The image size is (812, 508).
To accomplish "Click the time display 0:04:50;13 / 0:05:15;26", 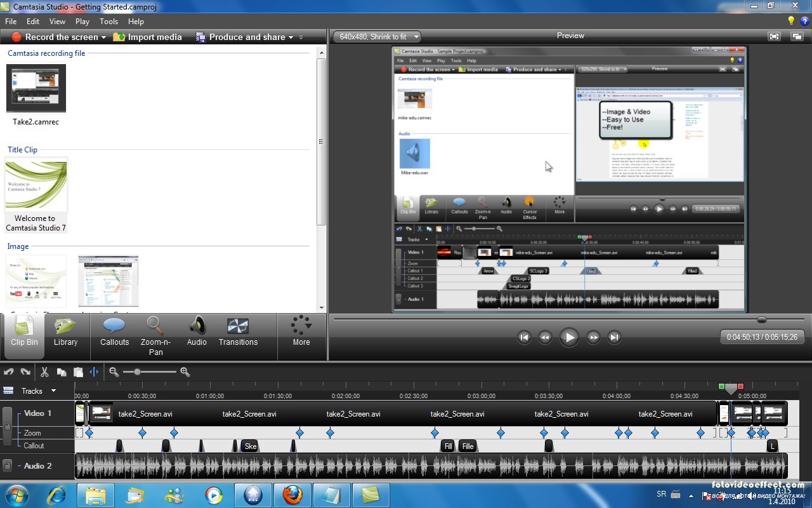I will [763, 337].
